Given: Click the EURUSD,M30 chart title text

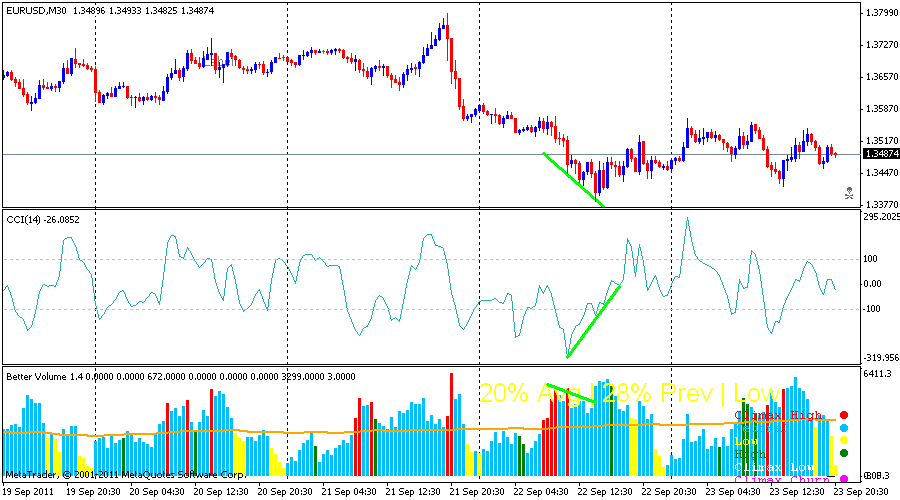Looking at the screenshot, I should [37, 9].
